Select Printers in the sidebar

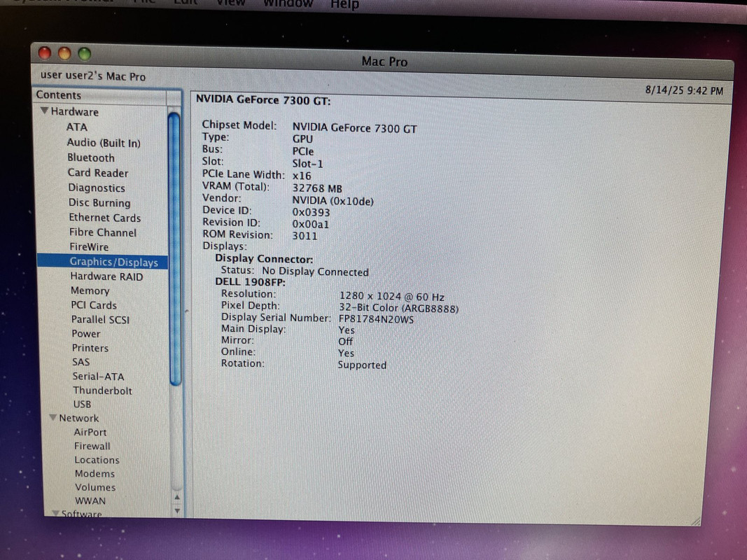90,348
